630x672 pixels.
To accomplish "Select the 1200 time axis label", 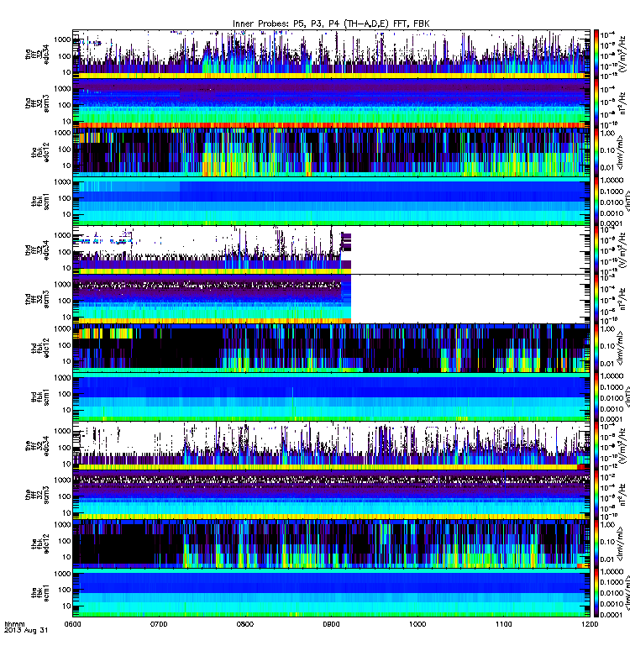I will coord(591,624).
